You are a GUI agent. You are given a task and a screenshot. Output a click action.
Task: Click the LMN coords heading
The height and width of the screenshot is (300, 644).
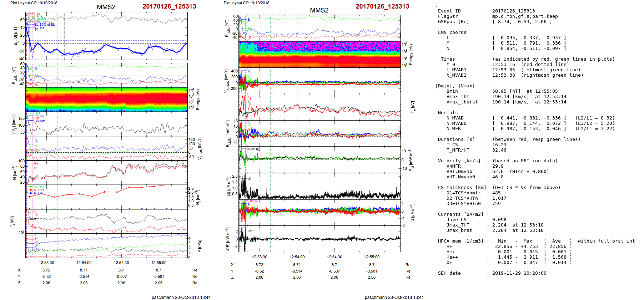pyautogui.click(x=452, y=32)
